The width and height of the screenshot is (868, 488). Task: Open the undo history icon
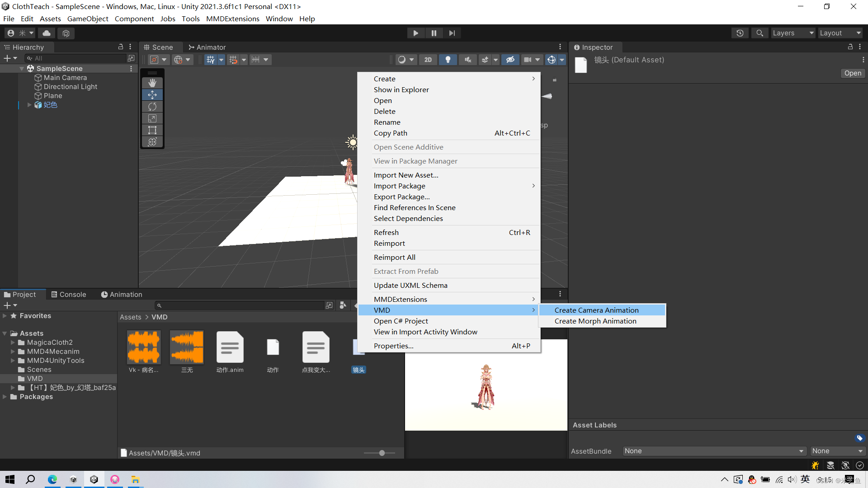pos(740,33)
